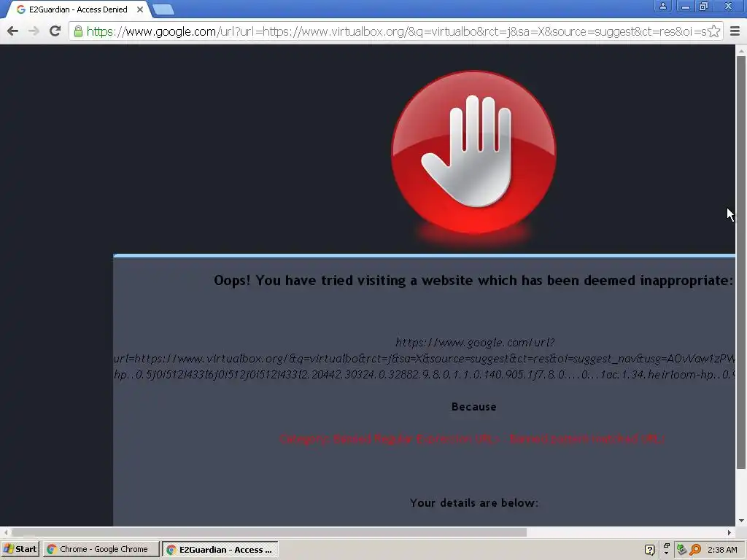Click 'Your details are below:' text
The width and height of the screenshot is (747, 560).
pyautogui.click(x=474, y=503)
